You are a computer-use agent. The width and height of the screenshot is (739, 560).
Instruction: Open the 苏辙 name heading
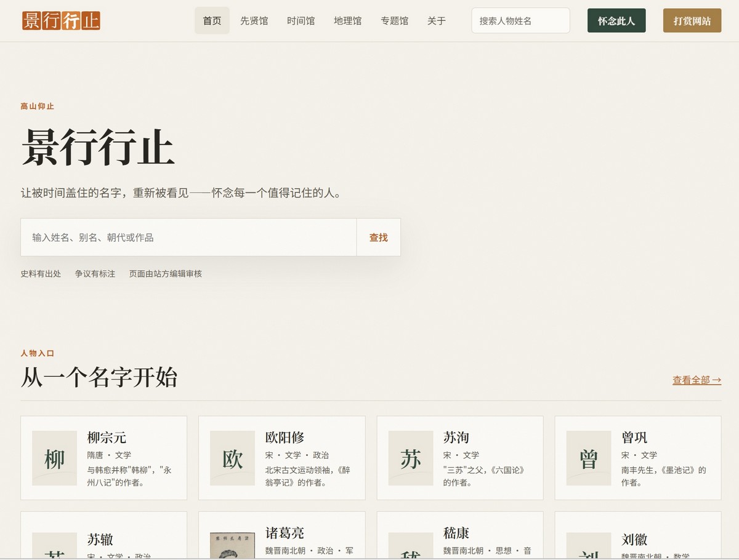coord(100,540)
